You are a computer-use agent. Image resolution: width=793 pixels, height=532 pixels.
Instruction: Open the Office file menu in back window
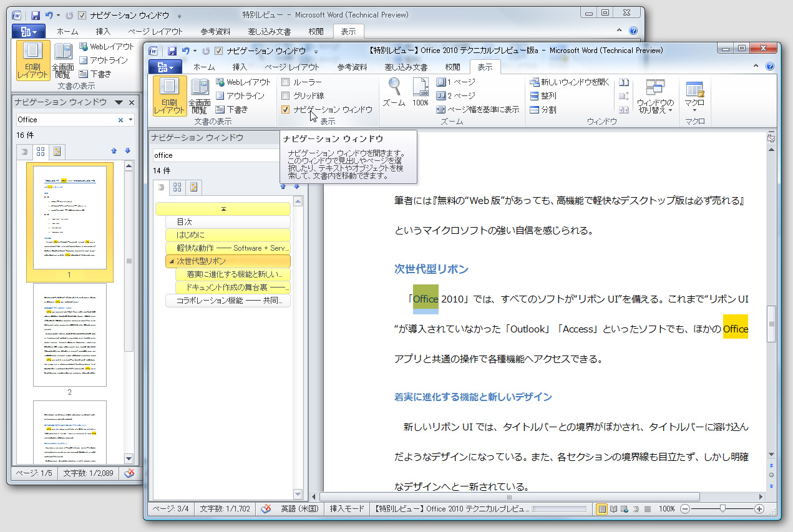(29, 31)
